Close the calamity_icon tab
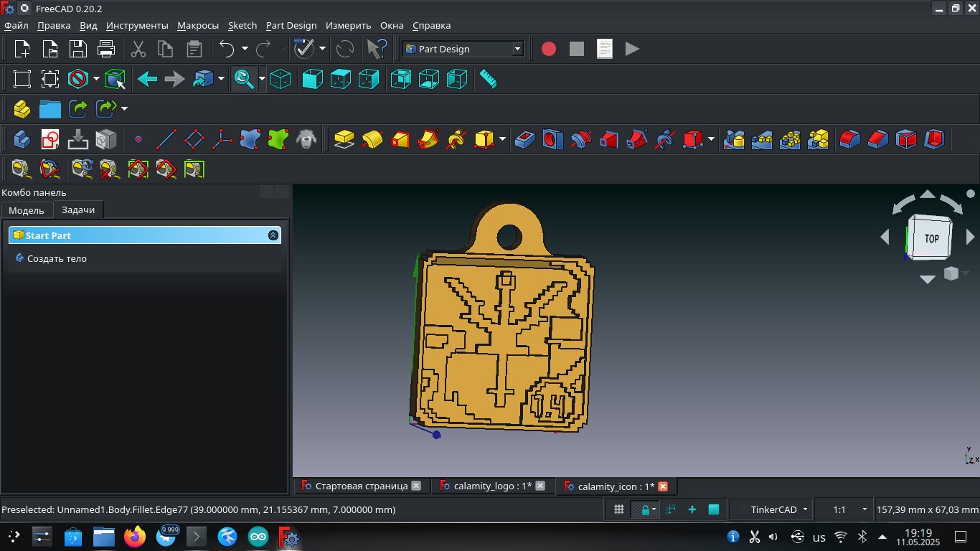980x551 pixels. point(663,486)
